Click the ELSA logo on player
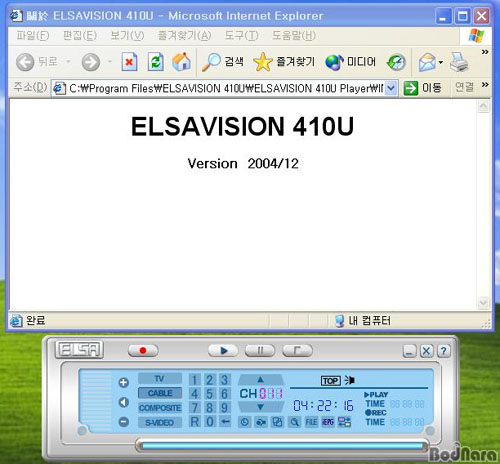The image size is (500, 464). click(x=79, y=350)
